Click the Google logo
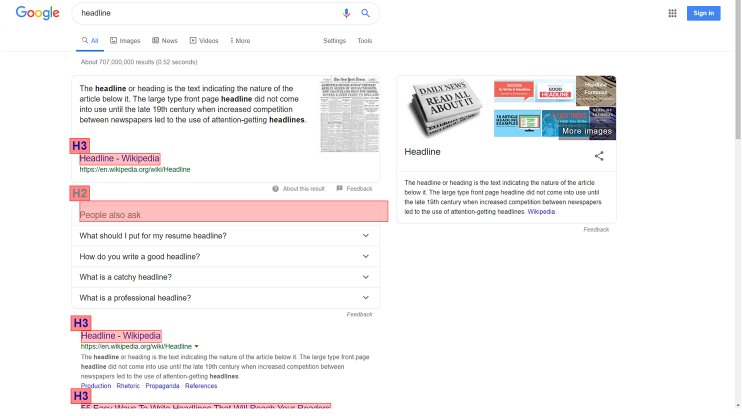This screenshot has height=416, width=742. tap(37, 13)
